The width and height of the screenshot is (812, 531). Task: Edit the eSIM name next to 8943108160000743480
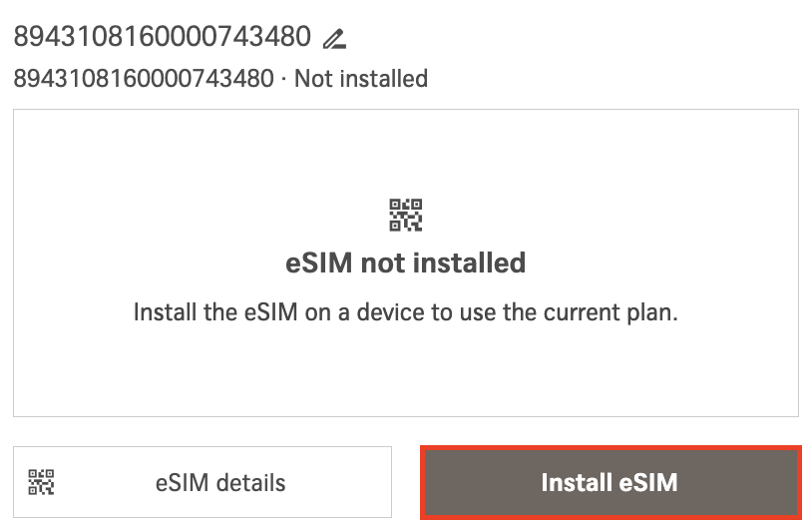pos(334,39)
